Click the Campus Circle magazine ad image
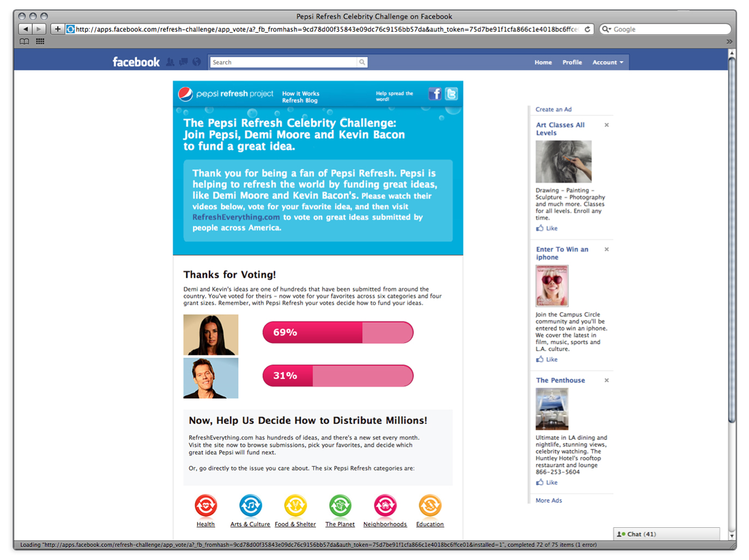Viewport: 749px width, 560px height. click(x=552, y=286)
